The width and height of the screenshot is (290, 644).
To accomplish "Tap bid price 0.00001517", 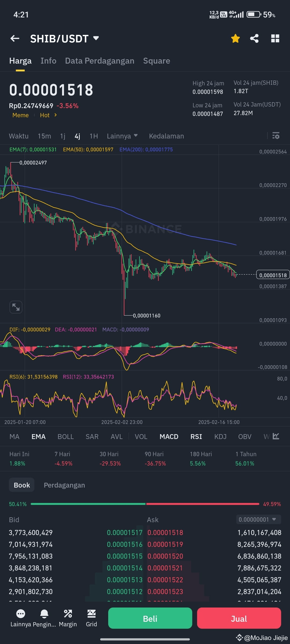I will pyautogui.click(x=125, y=533).
